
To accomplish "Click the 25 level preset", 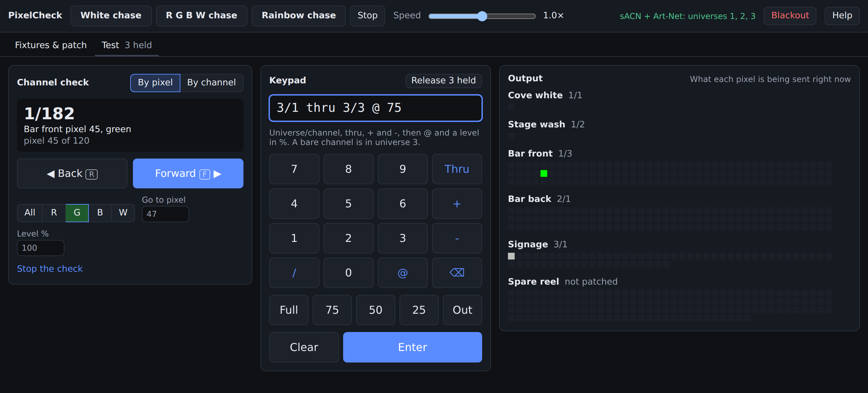I will pyautogui.click(x=419, y=310).
